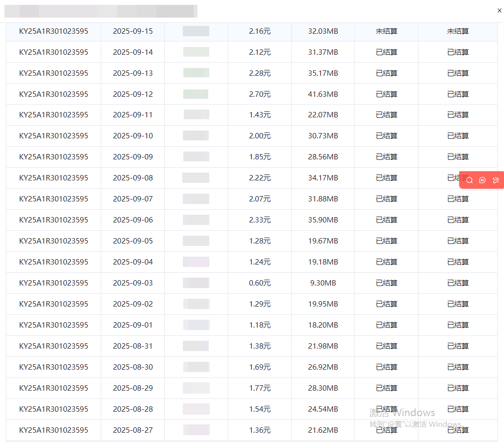Click date 2025-08-31
This screenshot has width=504, height=442.
tap(133, 346)
